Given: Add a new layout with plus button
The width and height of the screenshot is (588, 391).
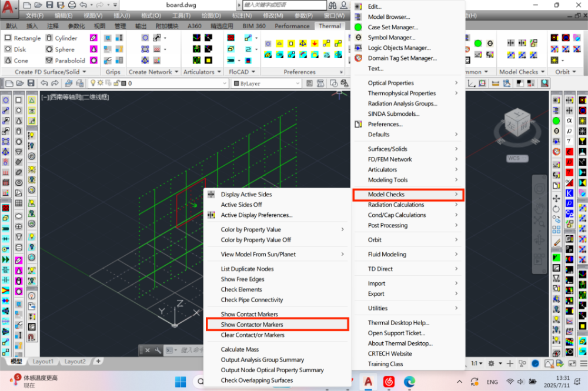Looking at the screenshot, I should pos(98,362).
